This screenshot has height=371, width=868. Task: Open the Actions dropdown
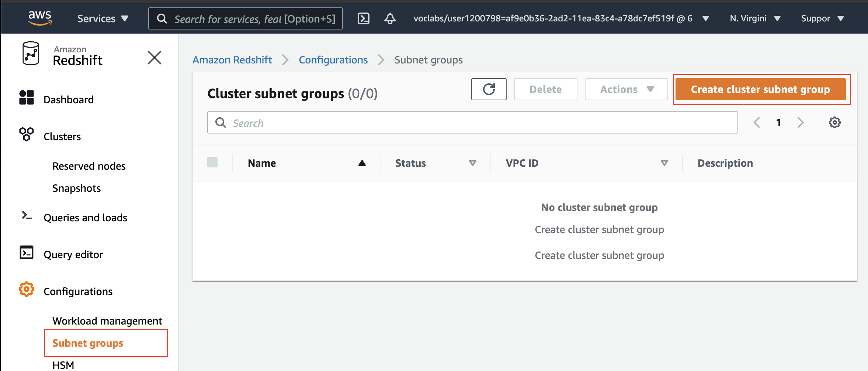tap(626, 89)
